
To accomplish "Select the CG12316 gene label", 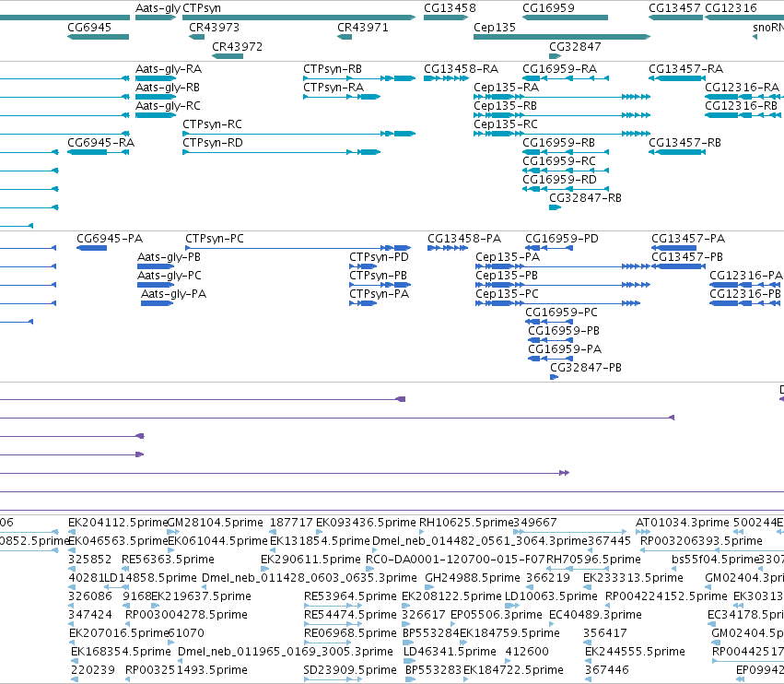I will (x=731, y=8).
